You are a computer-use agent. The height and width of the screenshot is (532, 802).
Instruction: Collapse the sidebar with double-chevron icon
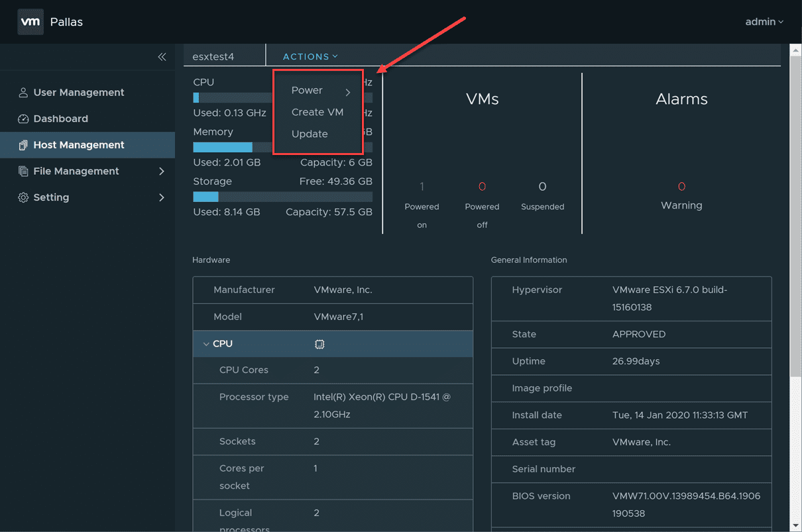click(162, 57)
